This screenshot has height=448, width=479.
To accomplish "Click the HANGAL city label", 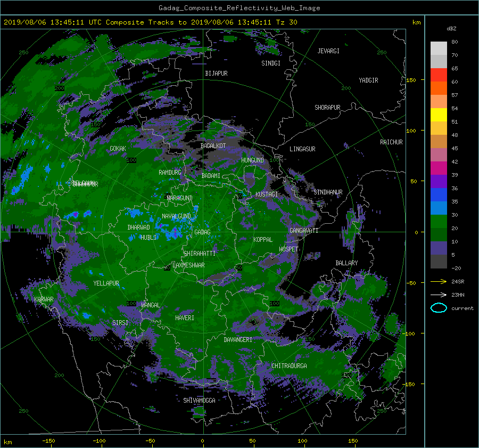I will 151,305.
